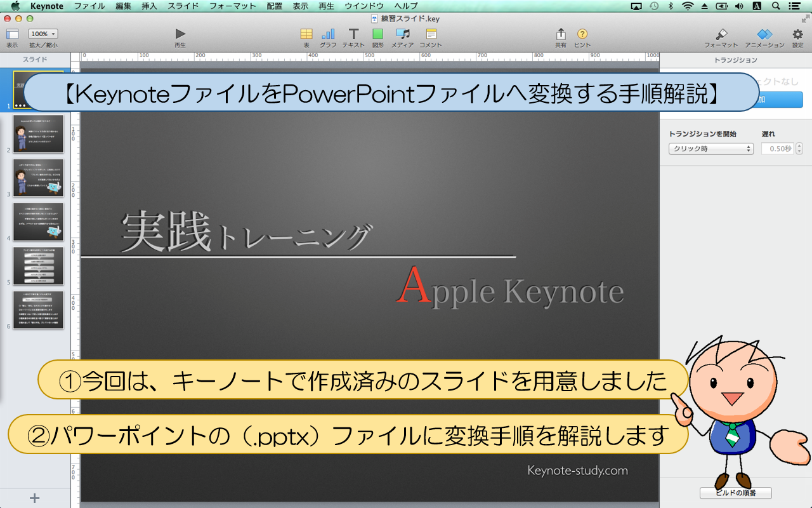Open Spotlight search magnifier icon
Screen dimensions: 812x508
tap(776, 6)
